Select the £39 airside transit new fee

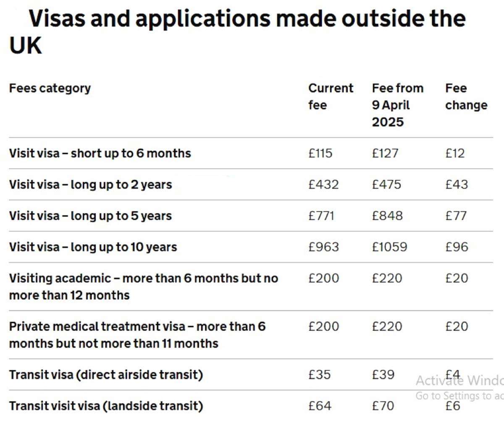pyautogui.click(x=383, y=374)
